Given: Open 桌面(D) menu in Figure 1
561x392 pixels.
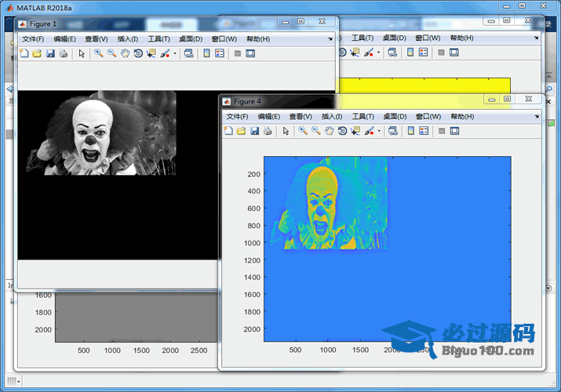Looking at the screenshot, I should 191,39.
